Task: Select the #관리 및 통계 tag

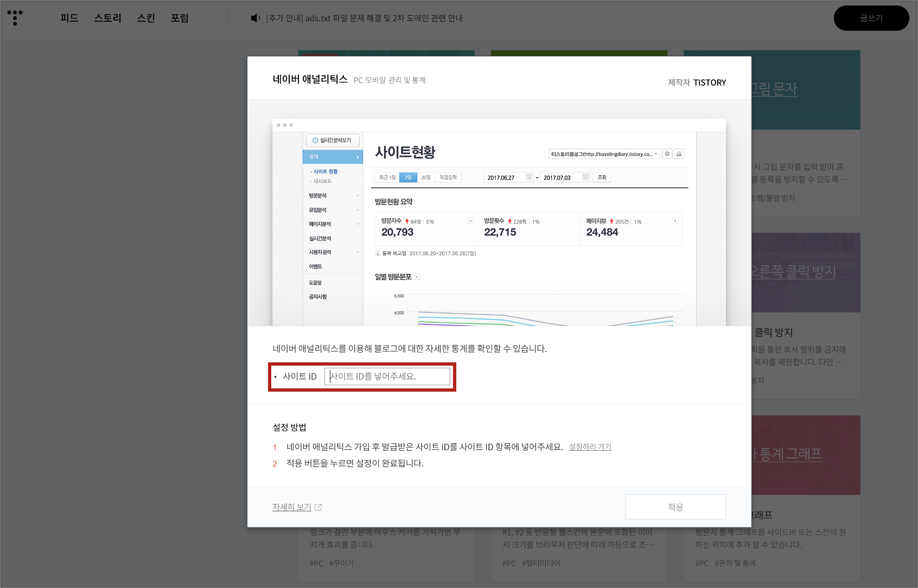Action: point(735,564)
